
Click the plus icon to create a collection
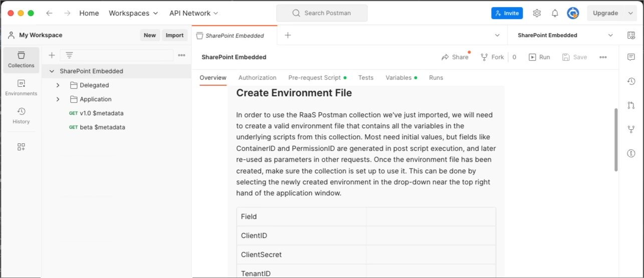pos(52,55)
